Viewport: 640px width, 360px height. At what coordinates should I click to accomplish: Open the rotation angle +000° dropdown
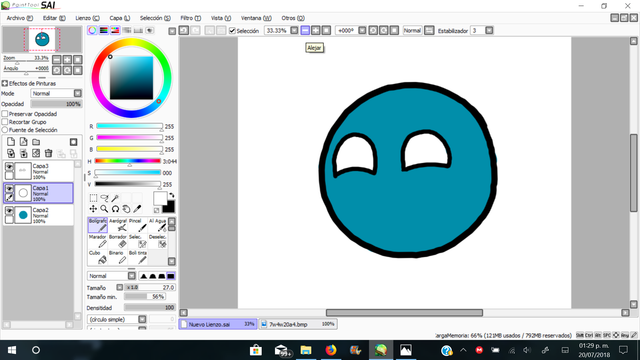tap(362, 31)
